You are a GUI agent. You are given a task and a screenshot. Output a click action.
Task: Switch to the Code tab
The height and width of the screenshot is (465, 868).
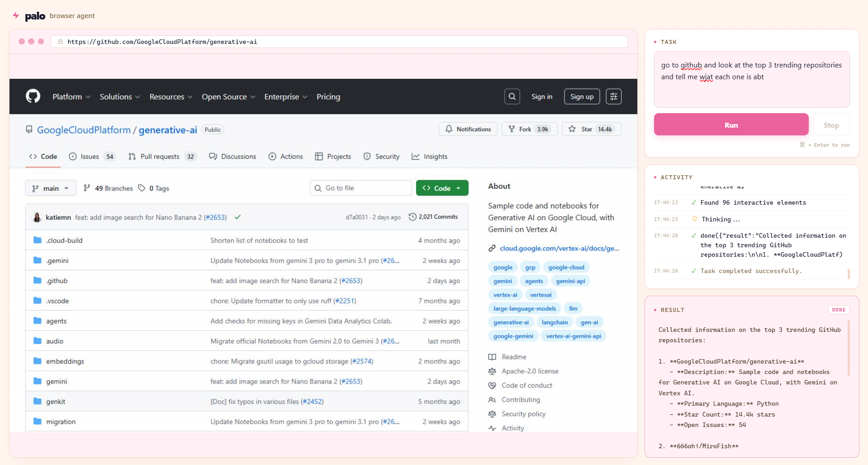[43, 156]
